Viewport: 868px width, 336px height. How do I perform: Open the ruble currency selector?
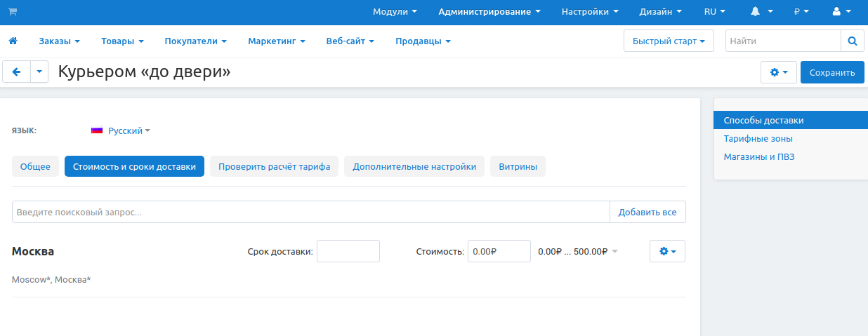tap(801, 12)
